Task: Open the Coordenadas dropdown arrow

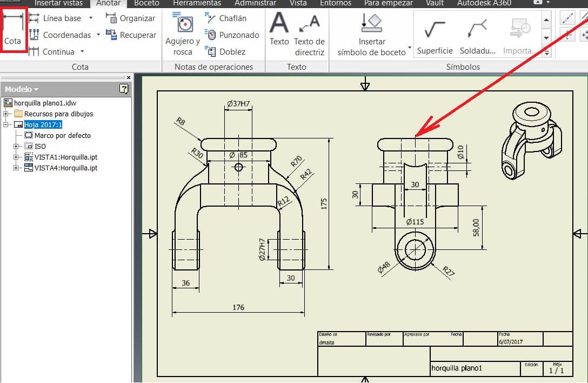Action: click(98, 35)
